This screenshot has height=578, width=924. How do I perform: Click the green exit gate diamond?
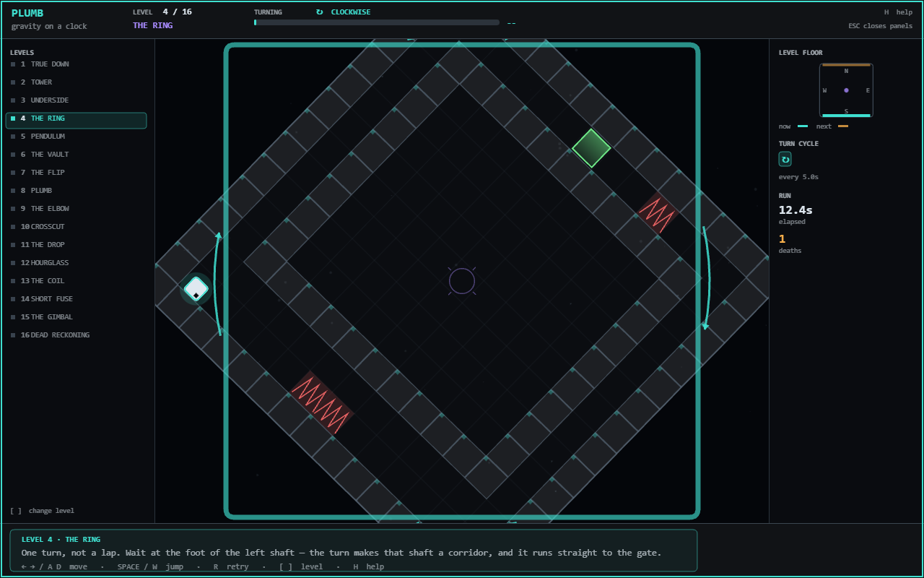coord(591,149)
